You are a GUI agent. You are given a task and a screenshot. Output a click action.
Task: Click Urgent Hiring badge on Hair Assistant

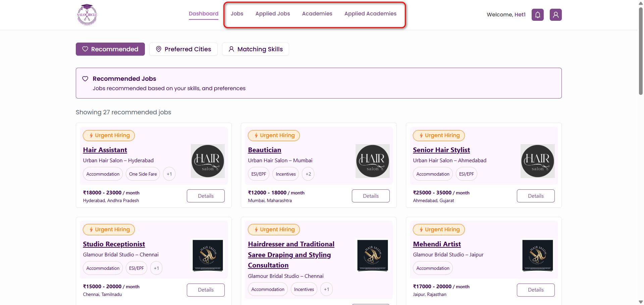109,135
